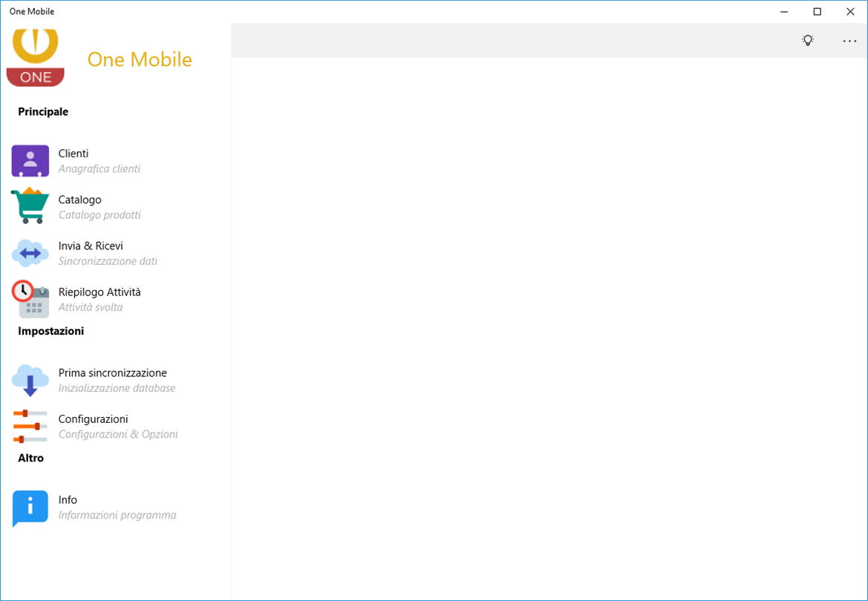The width and height of the screenshot is (868, 601).
Task: Click the 'Catalogo prodotti' subtitle
Action: (x=99, y=214)
